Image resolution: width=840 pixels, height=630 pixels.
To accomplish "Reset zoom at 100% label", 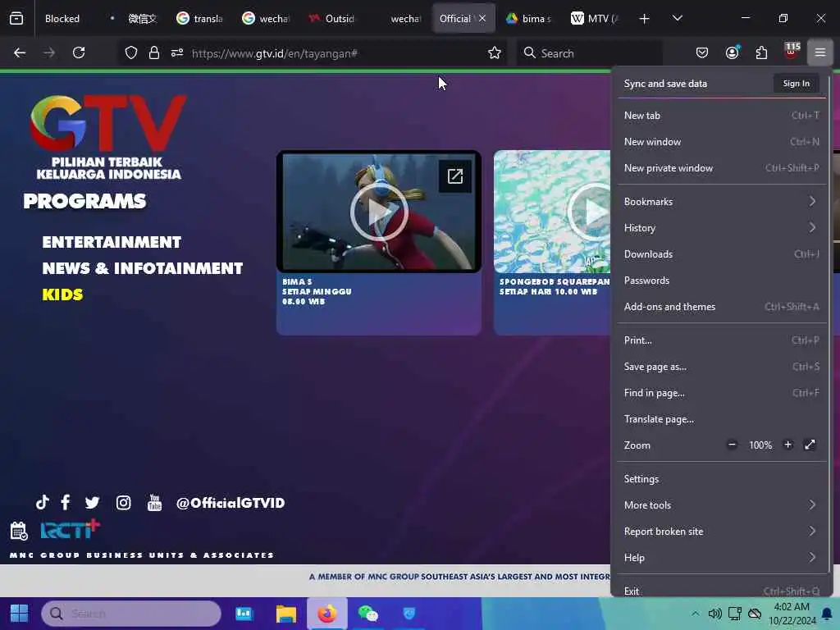I will [760, 445].
